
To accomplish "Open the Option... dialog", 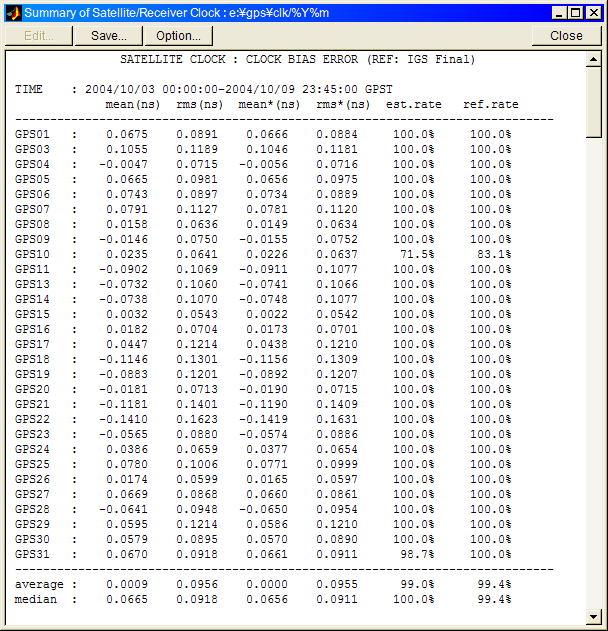I will click(179, 35).
